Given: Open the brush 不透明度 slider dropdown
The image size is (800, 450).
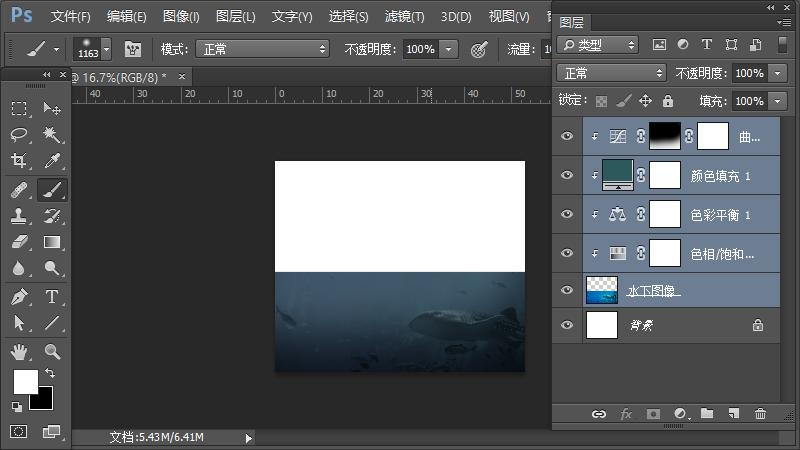Looking at the screenshot, I should coord(448,49).
